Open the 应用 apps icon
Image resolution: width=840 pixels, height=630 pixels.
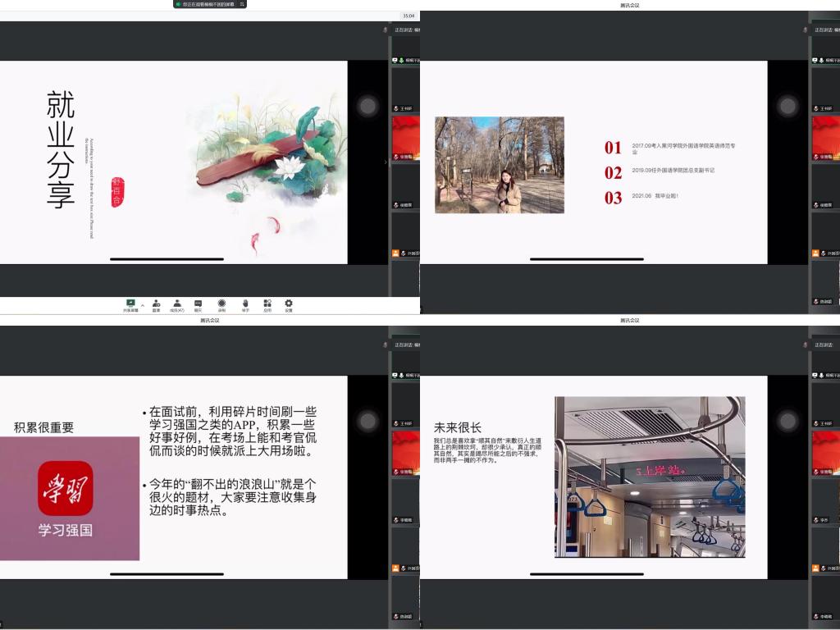[x=267, y=303]
